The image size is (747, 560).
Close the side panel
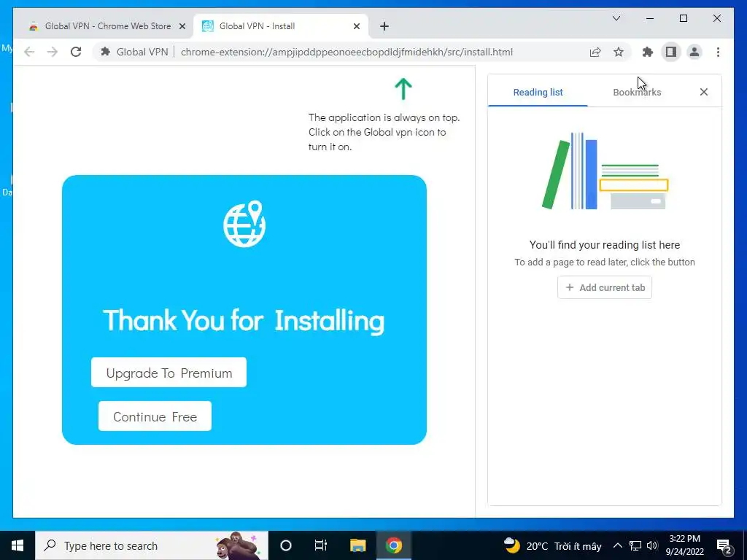704,92
